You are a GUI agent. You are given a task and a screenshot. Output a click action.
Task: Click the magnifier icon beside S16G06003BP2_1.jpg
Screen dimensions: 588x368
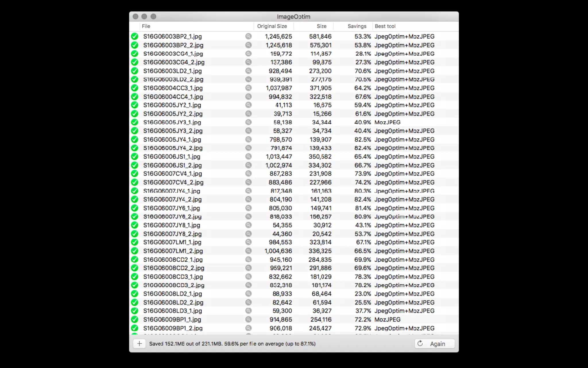point(248,36)
